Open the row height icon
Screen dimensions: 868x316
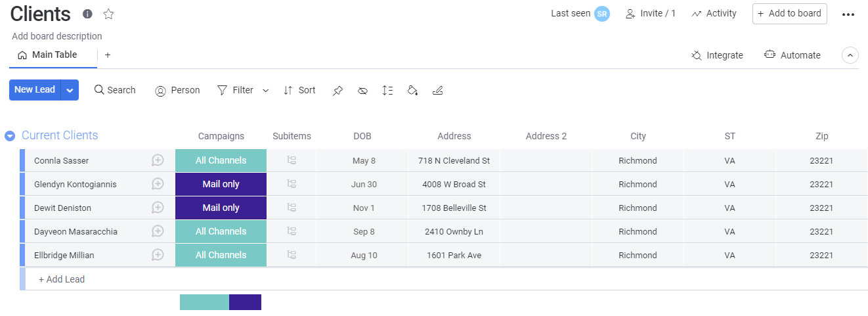click(387, 91)
